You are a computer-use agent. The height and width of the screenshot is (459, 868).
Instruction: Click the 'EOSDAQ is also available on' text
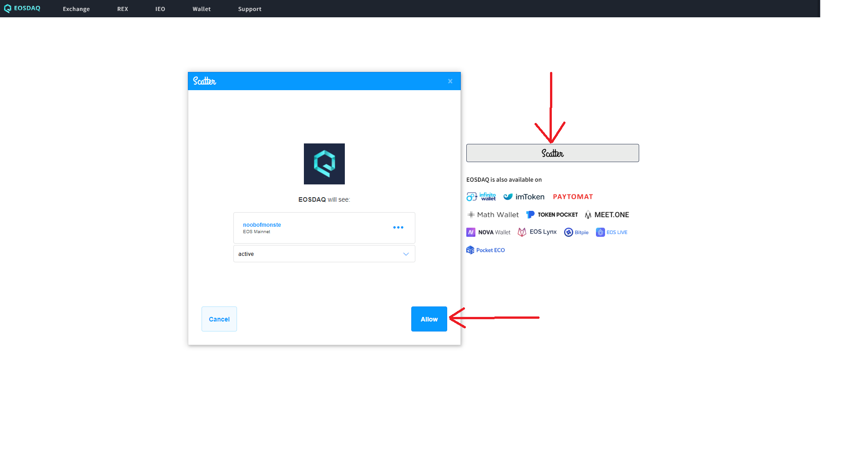coord(504,180)
